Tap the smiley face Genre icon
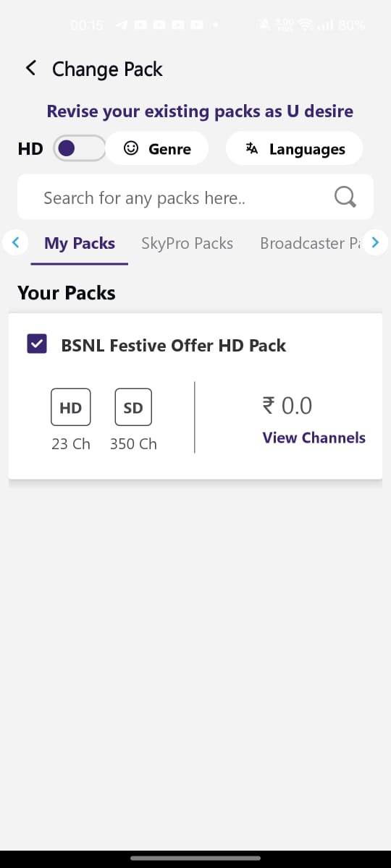This screenshot has width=391, height=868. (131, 148)
